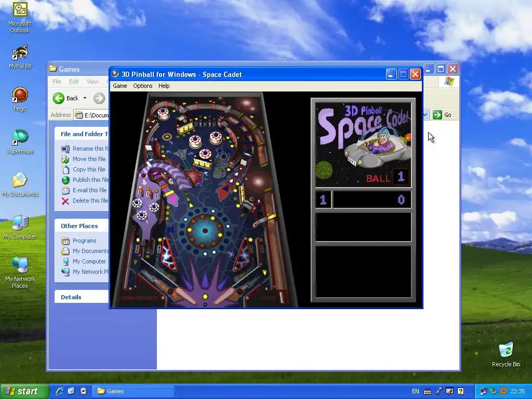
Task: Click the Recycle Bin desktop icon
Action: (x=506, y=355)
